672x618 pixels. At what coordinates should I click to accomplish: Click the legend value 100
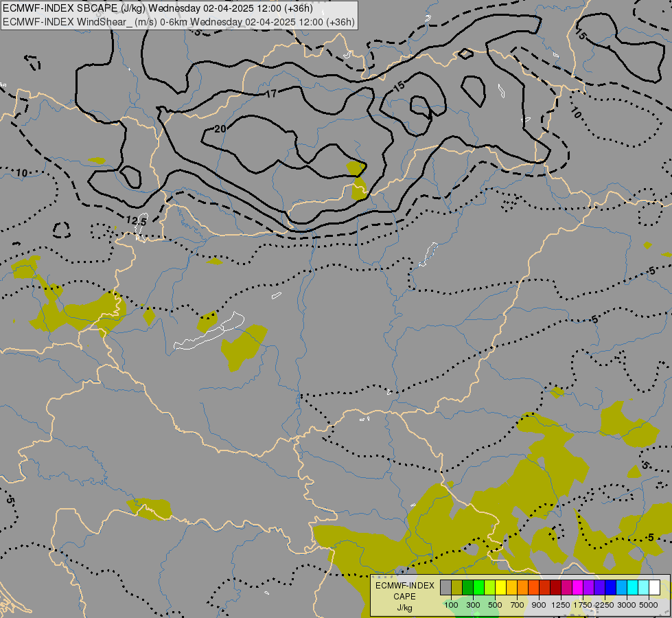(451, 605)
